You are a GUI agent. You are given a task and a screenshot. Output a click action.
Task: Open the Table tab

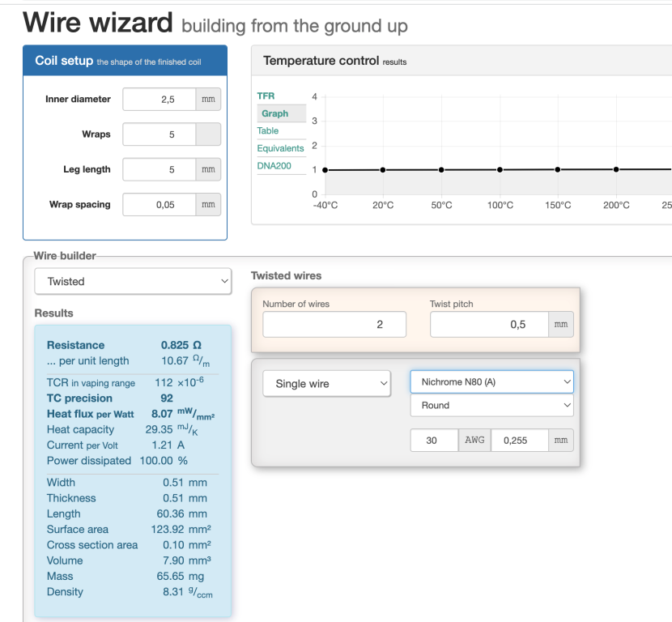coord(268,130)
